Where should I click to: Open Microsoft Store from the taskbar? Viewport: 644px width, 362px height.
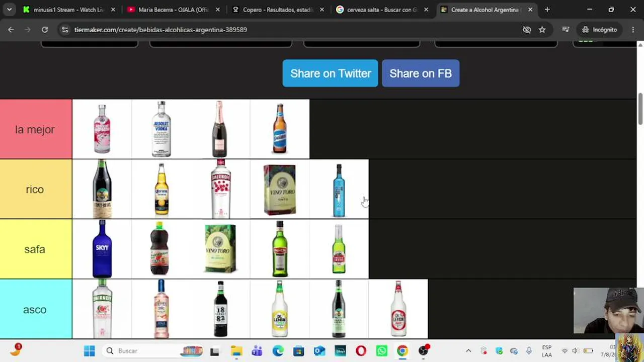coord(299,351)
